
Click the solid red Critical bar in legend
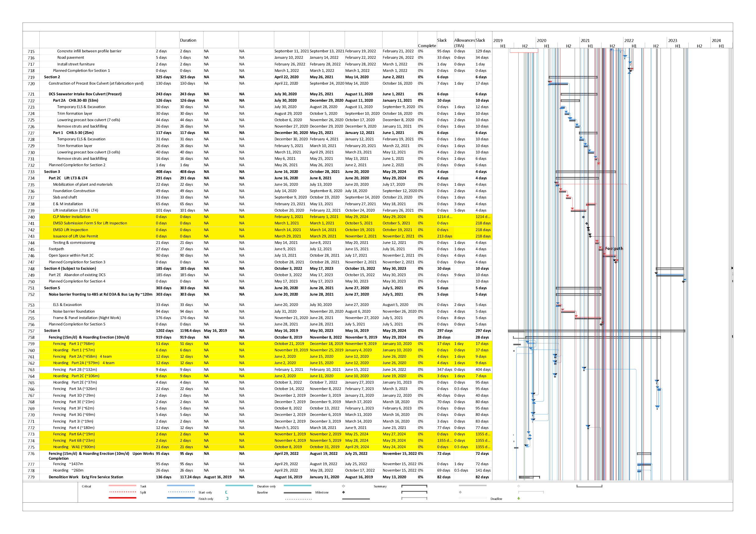(x=122, y=498)
